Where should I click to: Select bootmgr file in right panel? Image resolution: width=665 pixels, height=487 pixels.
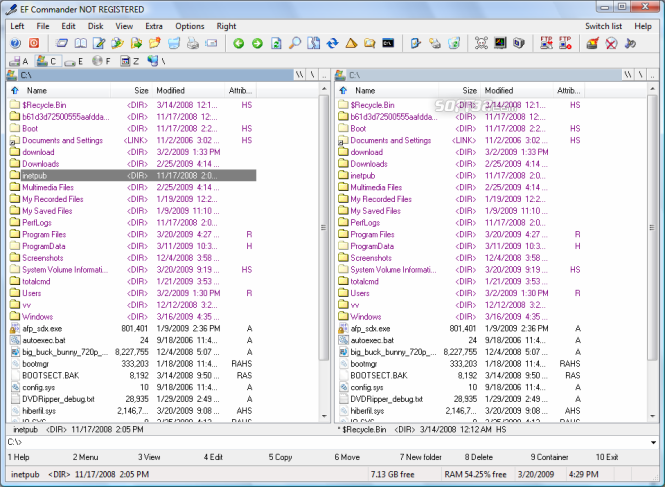[x=461, y=364]
